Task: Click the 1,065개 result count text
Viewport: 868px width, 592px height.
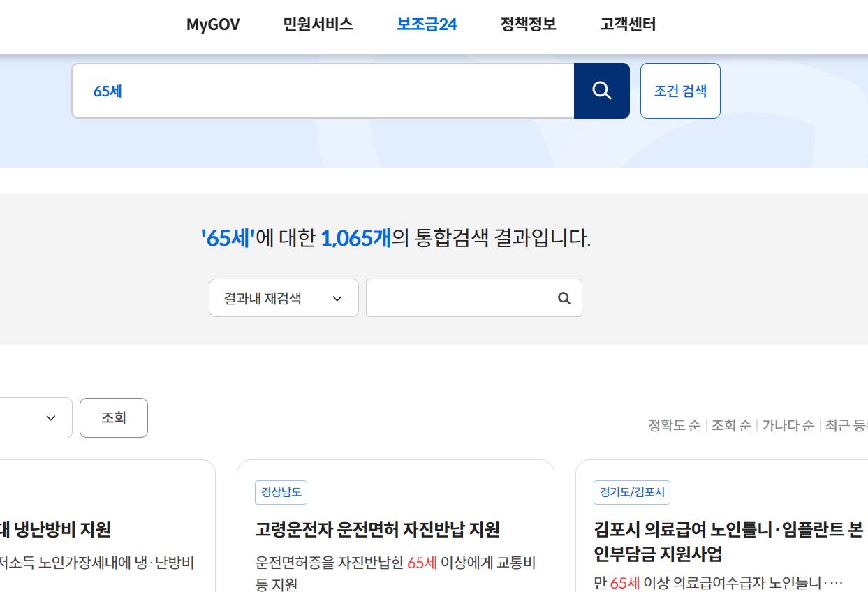Action: 355,238
